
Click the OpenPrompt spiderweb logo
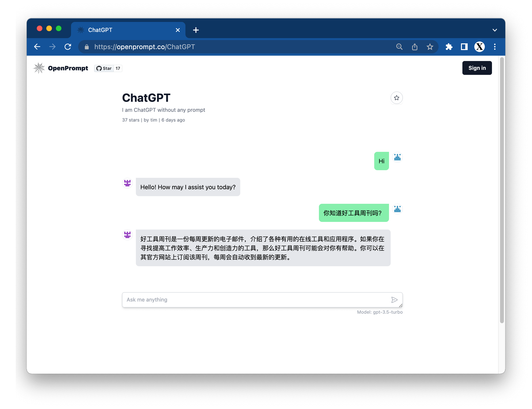[x=39, y=68]
